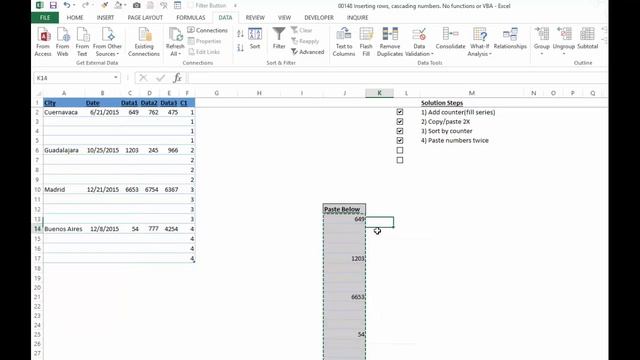Select column G header
The image size is (640, 360).
pyautogui.click(x=216, y=93)
